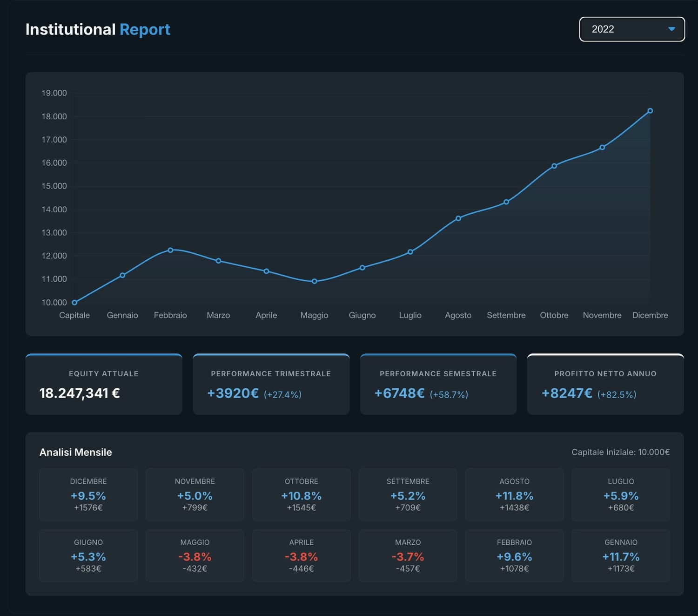Image resolution: width=698 pixels, height=616 pixels.
Task: Select the Maggio dip point on the line chart
Action: coord(314,281)
